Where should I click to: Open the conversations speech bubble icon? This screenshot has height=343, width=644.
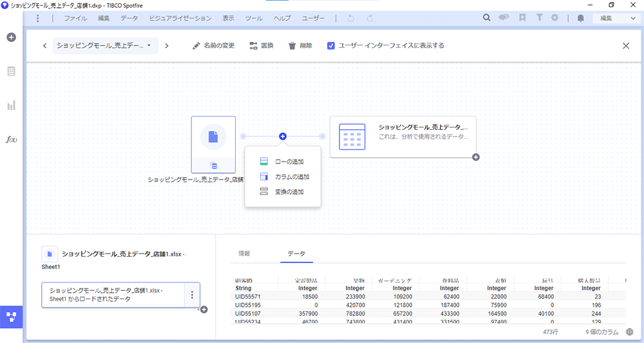click(x=504, y=17)
